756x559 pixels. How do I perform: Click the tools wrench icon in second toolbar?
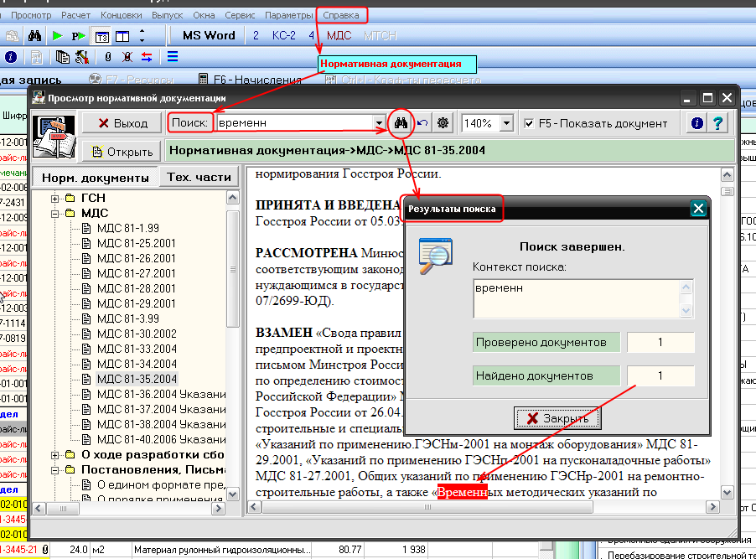[82, 57]
